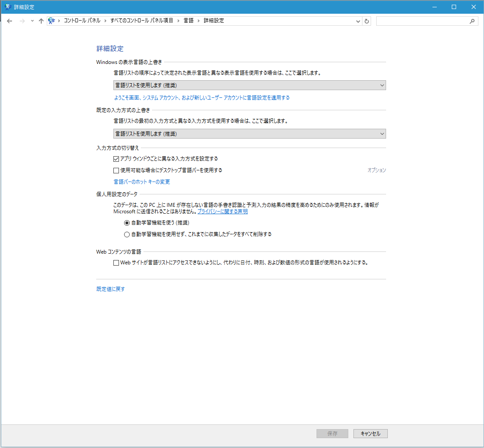This screenshot has height=448, width=484.
Task: Click the 詳細設定 page heading
Action: tap(110, 48)
